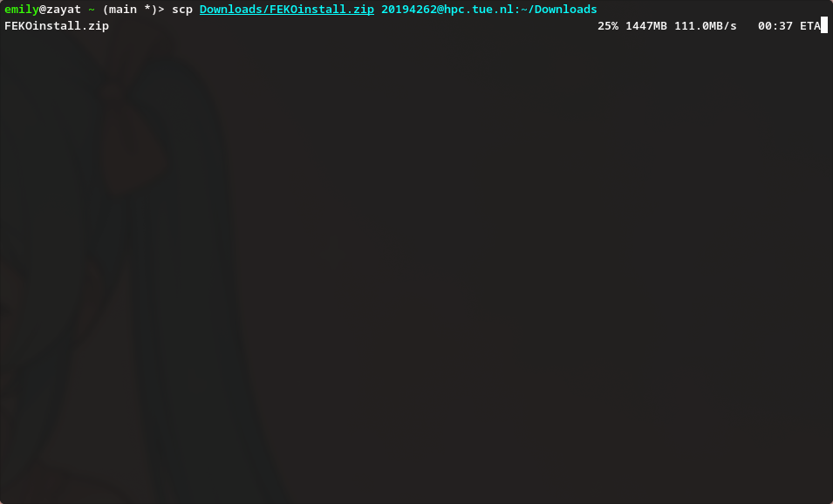The image size is (833, 504).
Task: Click the asterisk in the git status
Action: tap(147, 10)
